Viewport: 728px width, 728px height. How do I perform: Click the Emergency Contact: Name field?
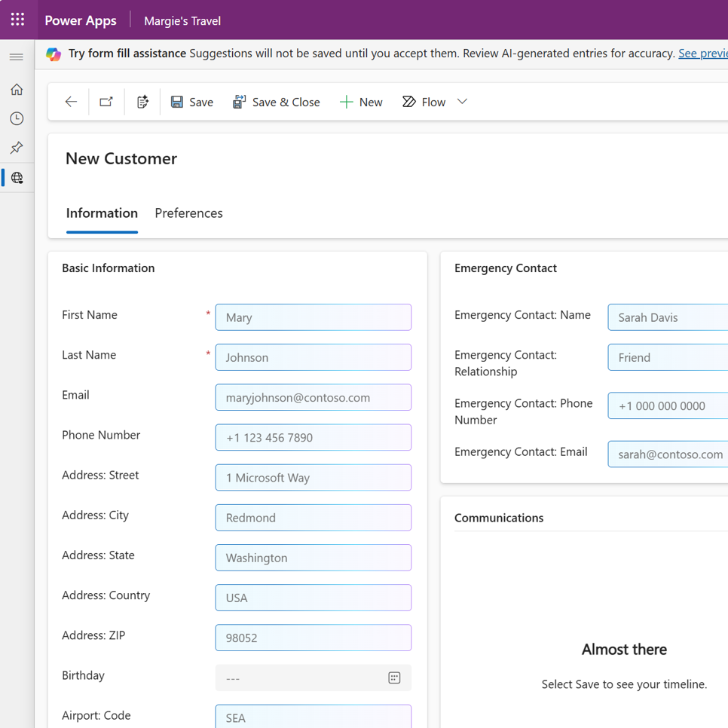pos(668,317)
